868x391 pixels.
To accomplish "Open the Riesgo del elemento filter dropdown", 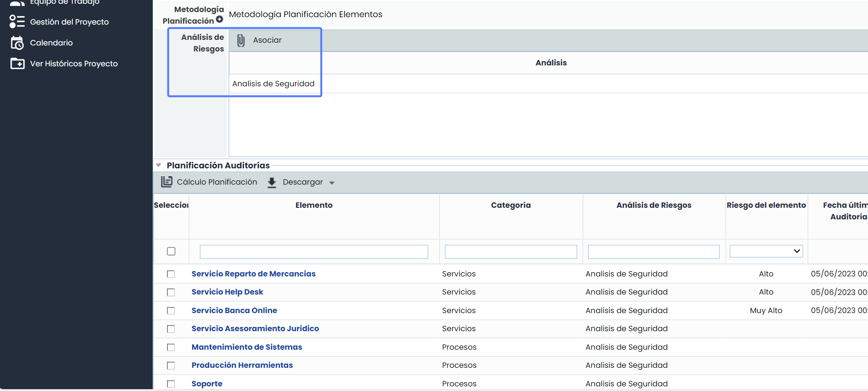I will [766, 251].
